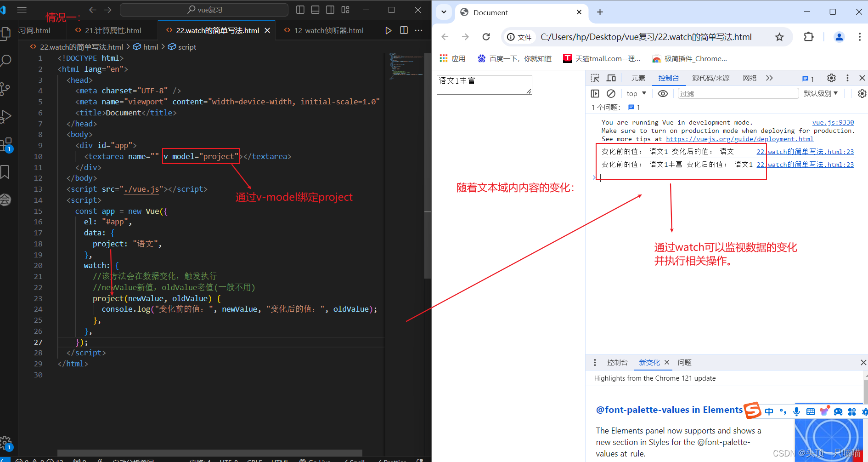Screen dimensions: 868x462
Task: Open 天猫tmall.com bookmark
Action: [x=602, y=58]
